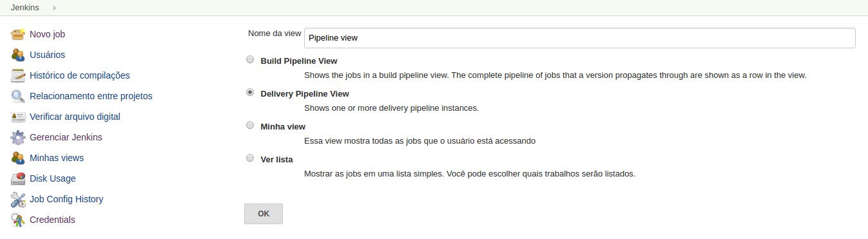868x239 pixels.
Task: Click the Relacionamento entre projetos magnifier icon
Action: [18, 96]
